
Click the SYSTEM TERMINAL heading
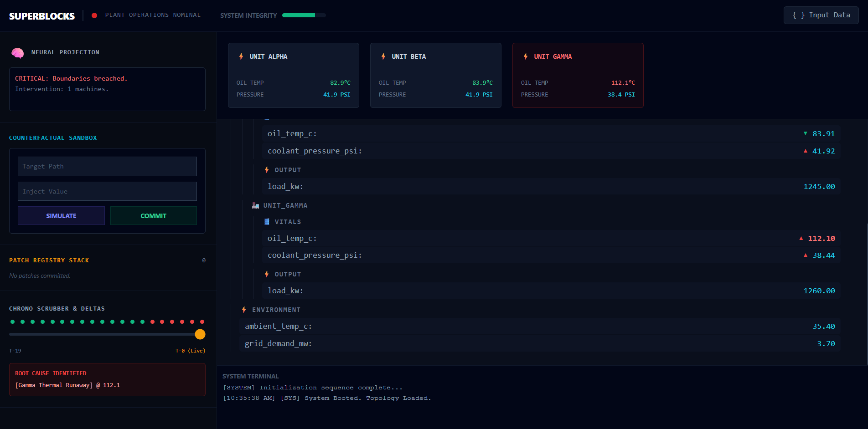click(x=250, y=376)
